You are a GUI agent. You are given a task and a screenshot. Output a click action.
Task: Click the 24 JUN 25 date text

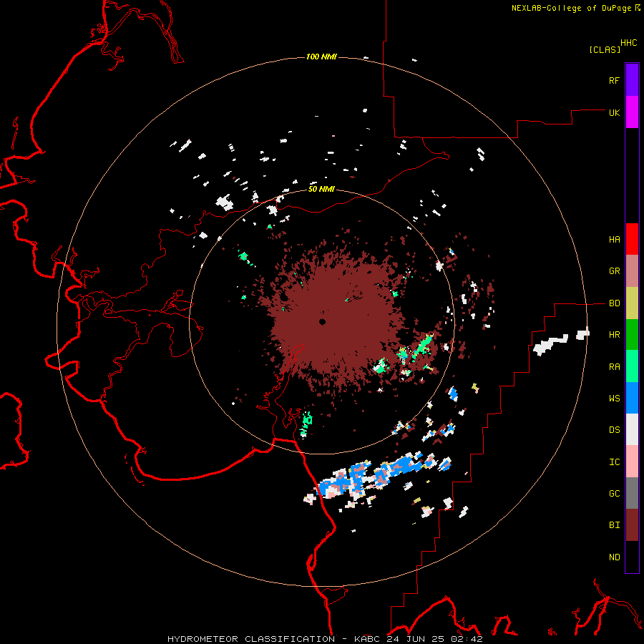pos(415,639)
